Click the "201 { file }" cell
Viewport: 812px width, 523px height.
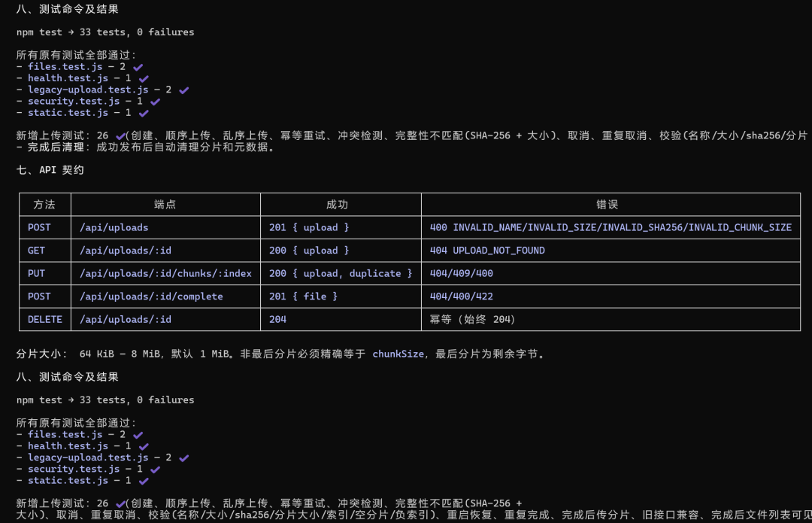point(341,296)
